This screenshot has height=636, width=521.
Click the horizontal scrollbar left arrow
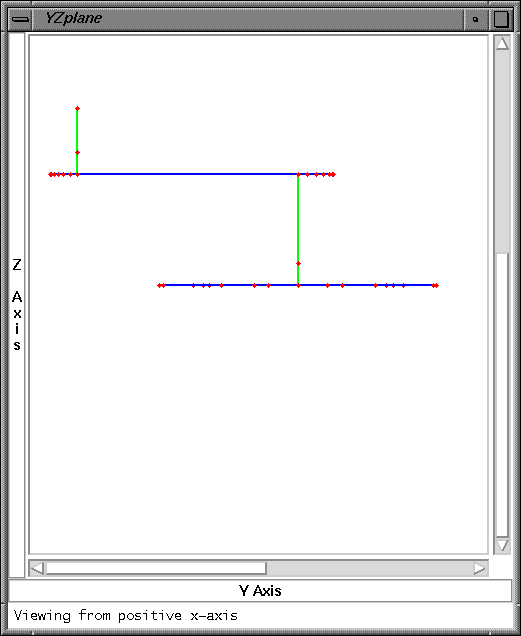[x=37, y=568]
